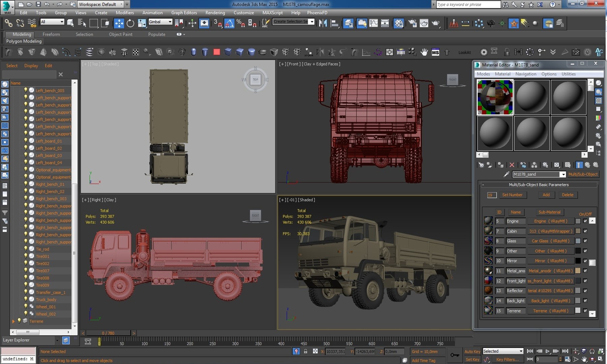Viewport: 607px width, 364px height.
Task: Click the MS MaxScript icon in ribbon
Action: click(435, 52)
